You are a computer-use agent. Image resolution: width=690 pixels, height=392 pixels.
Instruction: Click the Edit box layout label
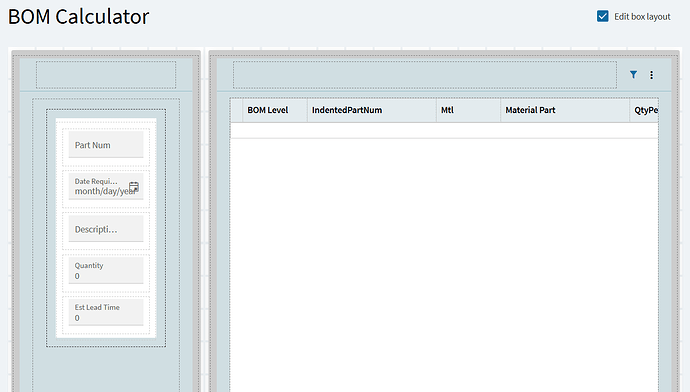[x=642, y=17]
